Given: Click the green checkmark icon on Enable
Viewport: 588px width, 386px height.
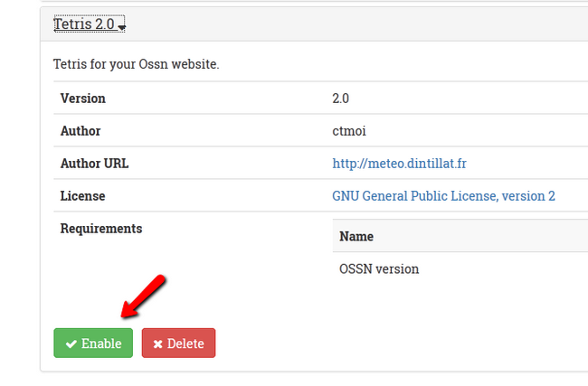Looking at the screenshot, I should click(71, 344).
